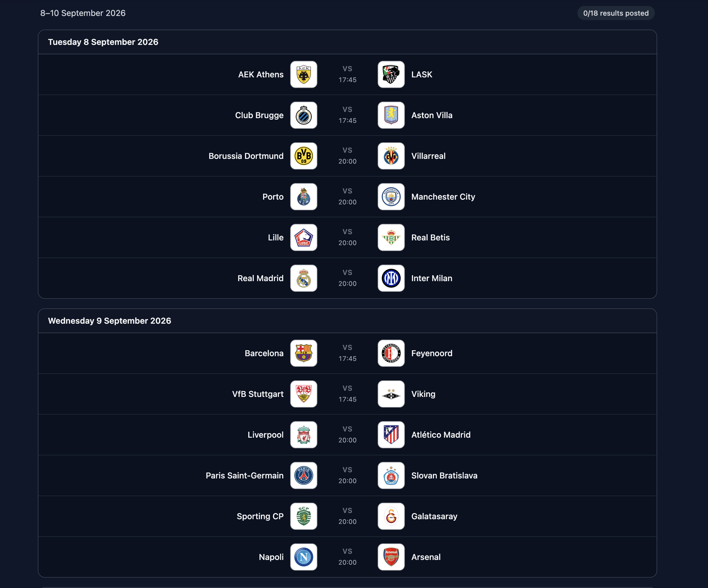Select the Aston Villa crest
The image size is (708, 588).
[x=391, y=115]
